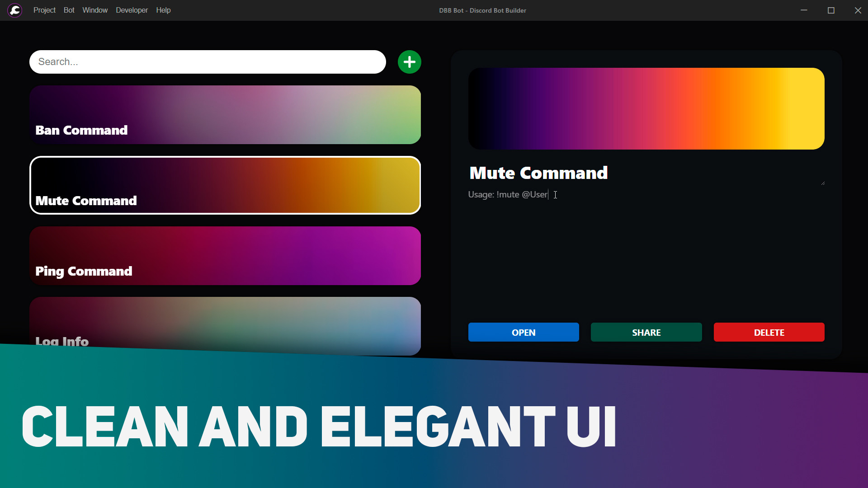Click the SHARE button for Mute Command
This screenshot has width=868, height=488.
[646, 333]
